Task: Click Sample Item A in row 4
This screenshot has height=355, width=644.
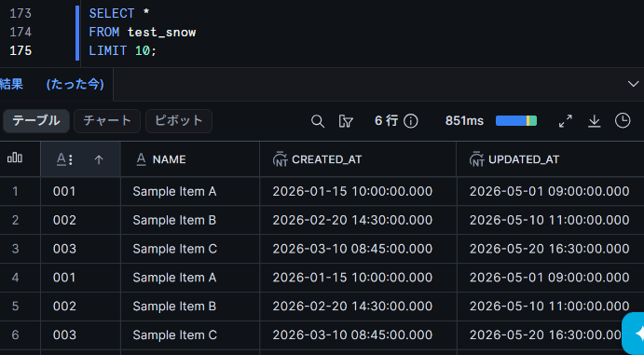Action: click(174, 278)
